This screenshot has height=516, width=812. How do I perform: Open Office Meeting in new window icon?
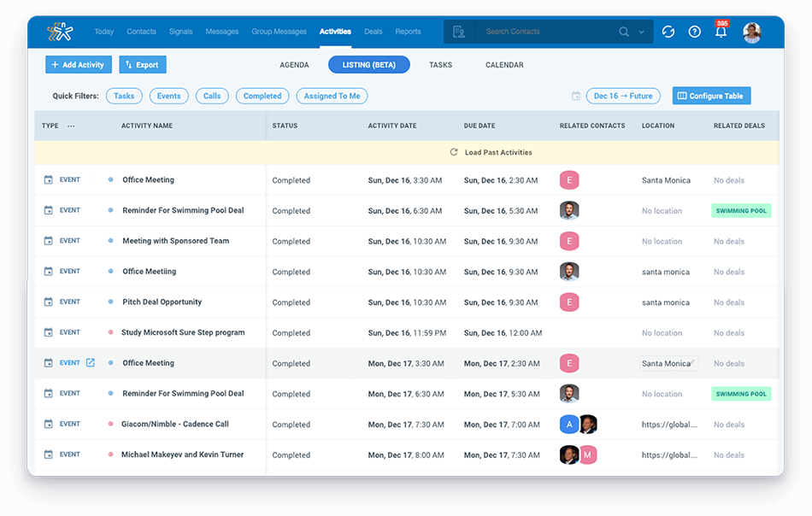(91, 363)
